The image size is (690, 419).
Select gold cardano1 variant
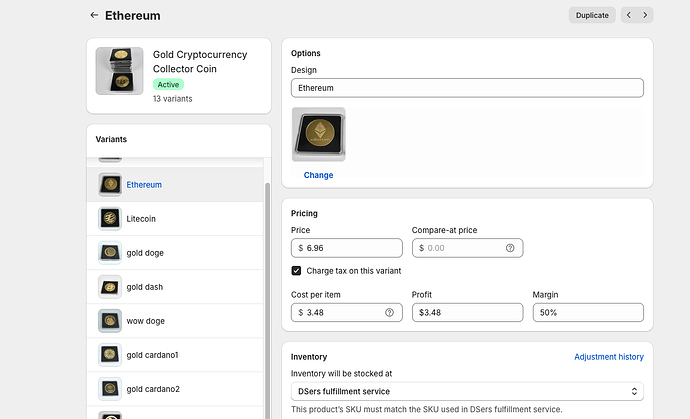(152, 355)
